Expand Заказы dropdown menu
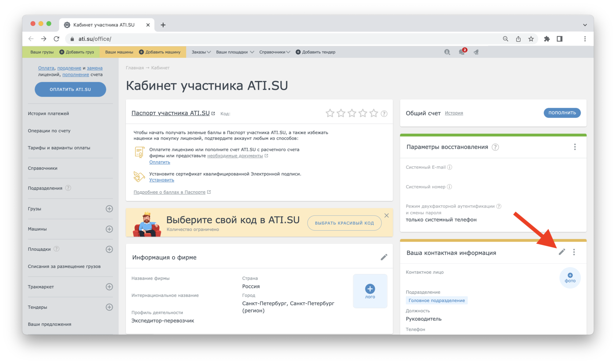The image size is (616, 364). pos(201,52)
